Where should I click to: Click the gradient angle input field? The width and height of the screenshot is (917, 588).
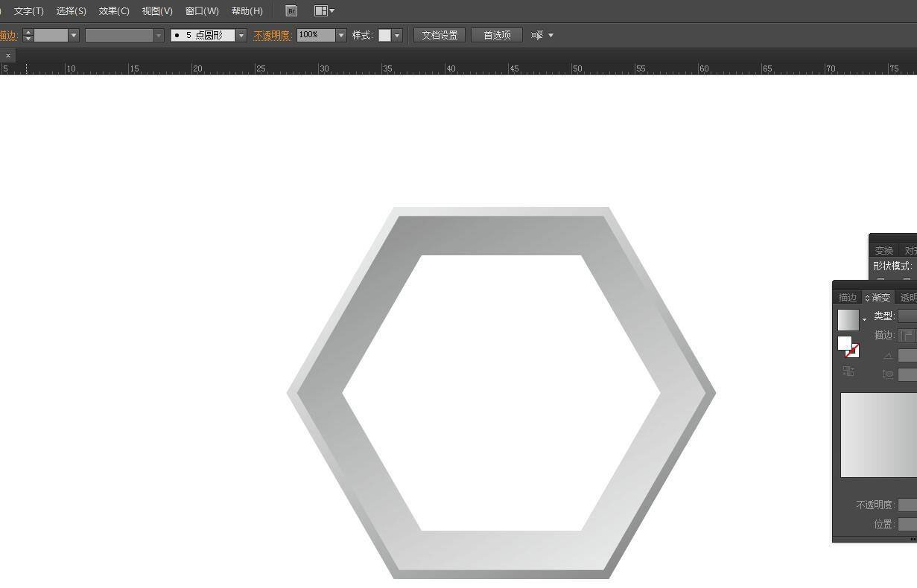coord(907,356)
